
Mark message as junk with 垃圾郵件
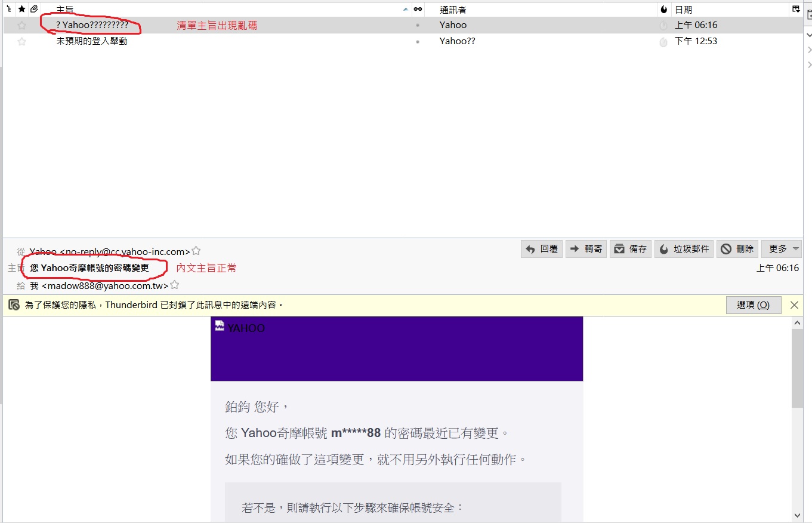[x=684, y=249]
